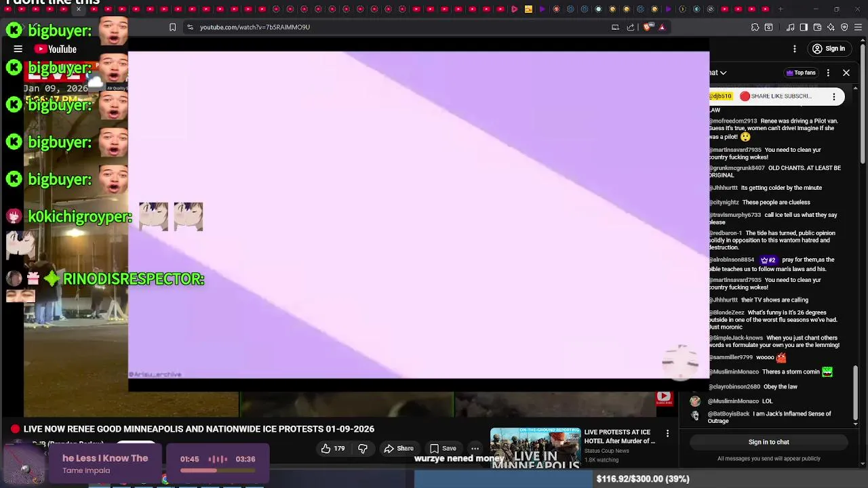
Task: Click username @SimpleJack-knows in chat
Action: coord(736,338)
